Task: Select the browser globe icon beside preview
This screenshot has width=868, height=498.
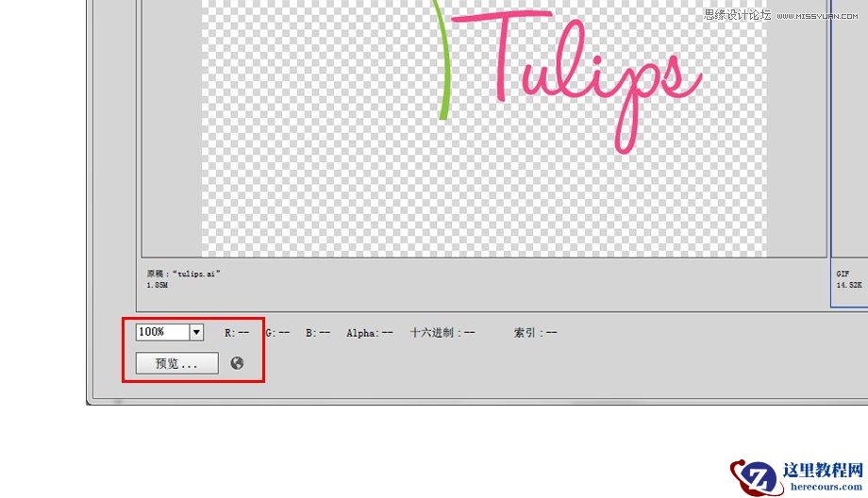Action: (x=237, y=363)
